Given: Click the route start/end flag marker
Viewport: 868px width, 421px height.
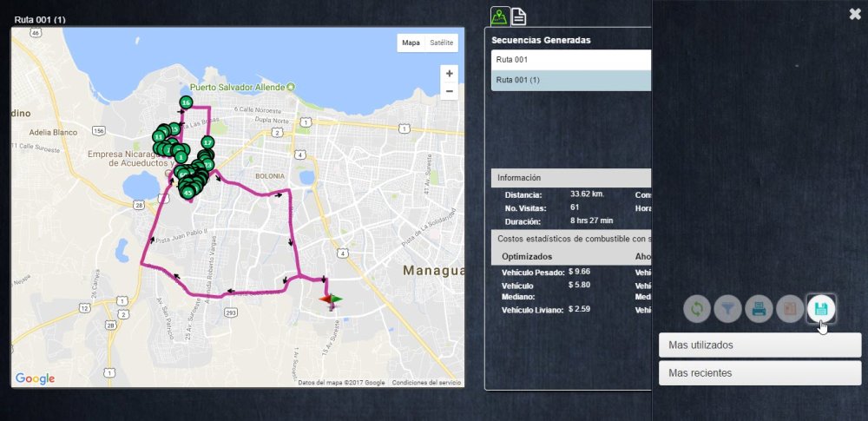Looking at the screenshot, I should click(x=331, y=301).
